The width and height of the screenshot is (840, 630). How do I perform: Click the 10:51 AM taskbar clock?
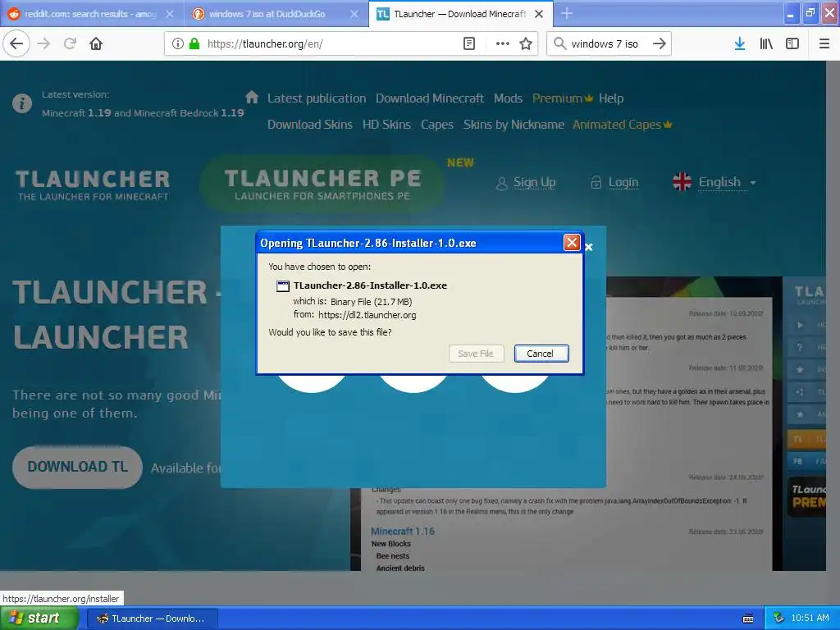(810, 618)
